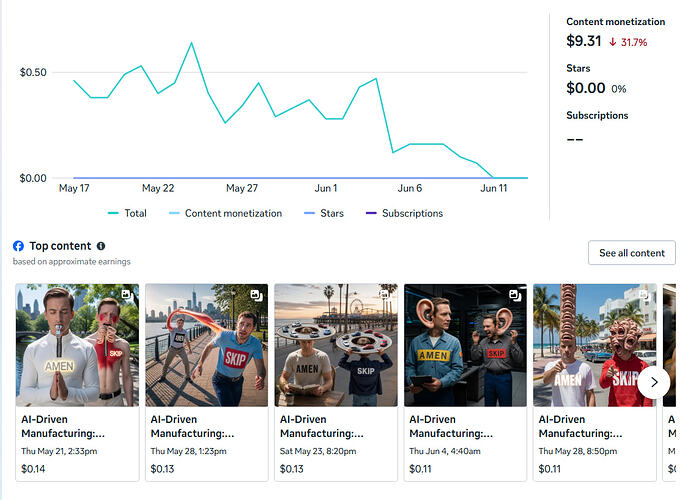685x500 pixels.
Task: Click the red down arrow near 31.7%
Action: point(613,42)
